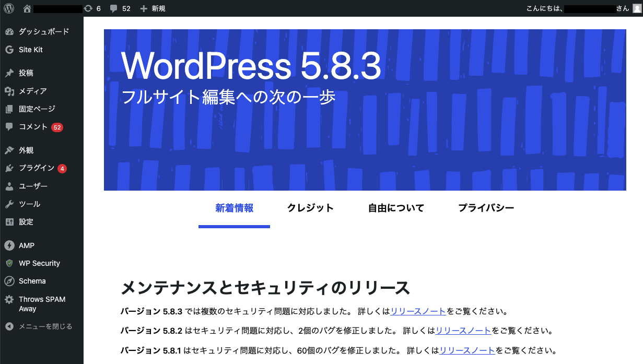Click メニューを閉じる collapse menu text
Viewport: 643px width, 364px height.
point(45,326)
